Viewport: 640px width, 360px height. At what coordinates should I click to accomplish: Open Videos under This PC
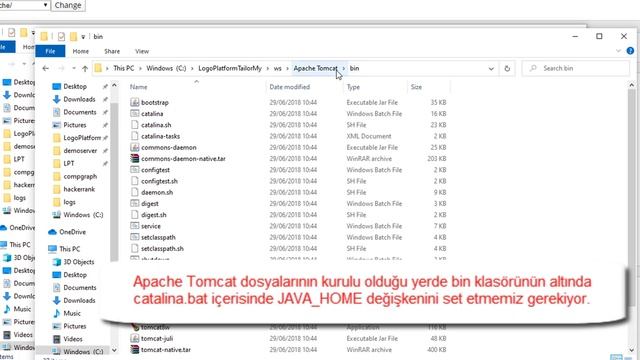73,339
